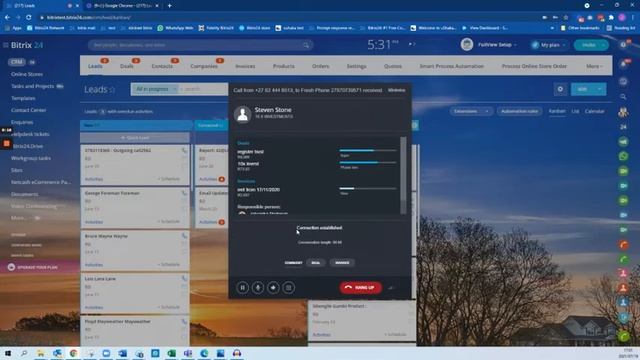Click the 17/11/2020 invoice progress bar
This screenshot has width=640, height=360.
[x=368, y=189]
